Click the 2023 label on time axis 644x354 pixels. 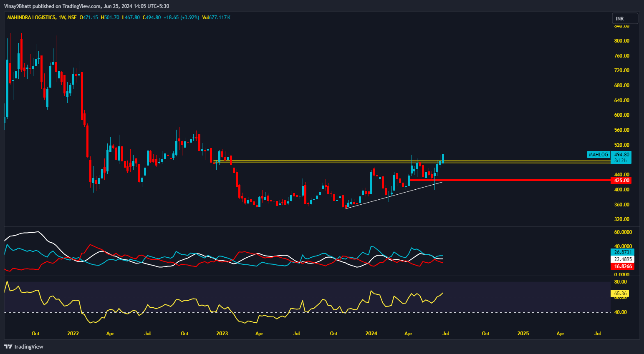click(x=222, y=334)
